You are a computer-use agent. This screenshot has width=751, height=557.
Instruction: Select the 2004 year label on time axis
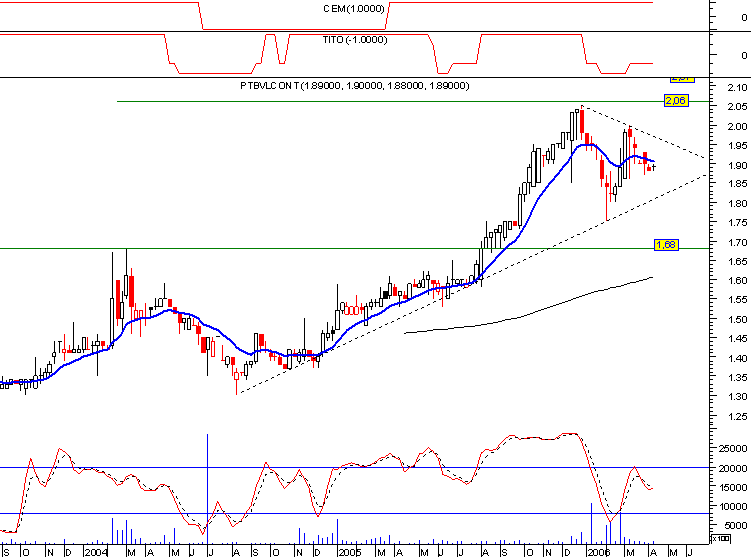pos(96,552)
